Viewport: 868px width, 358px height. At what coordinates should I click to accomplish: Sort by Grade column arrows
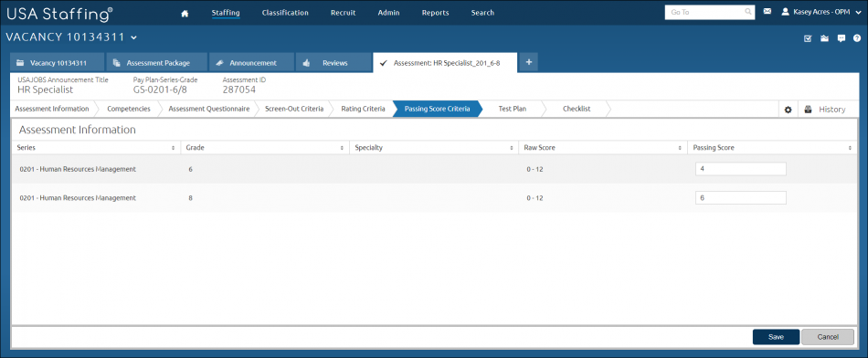(343, 148)
